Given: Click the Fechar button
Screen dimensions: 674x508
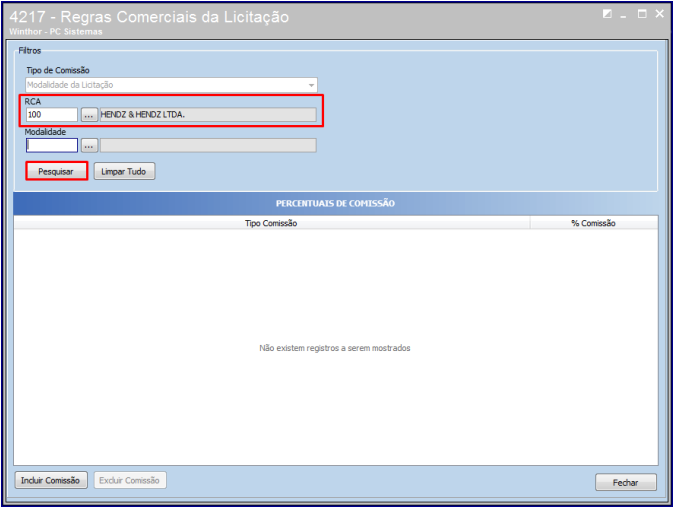Looking at the screenshot, I should (x=625, y=482).
